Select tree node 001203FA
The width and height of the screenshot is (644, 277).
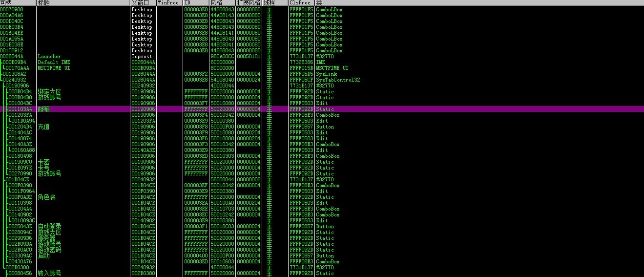pyautogui.click(x=21, y=115)
